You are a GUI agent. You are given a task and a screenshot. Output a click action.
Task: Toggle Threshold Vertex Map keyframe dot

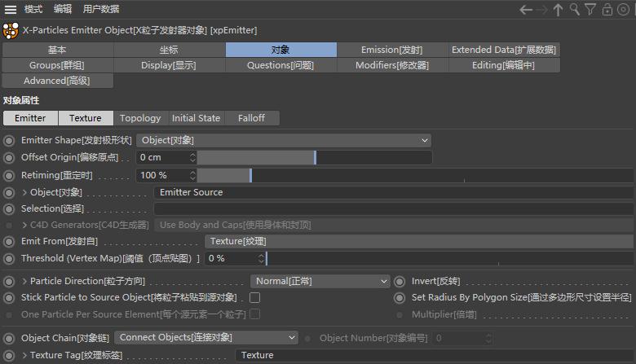click(x=9, y=259)
